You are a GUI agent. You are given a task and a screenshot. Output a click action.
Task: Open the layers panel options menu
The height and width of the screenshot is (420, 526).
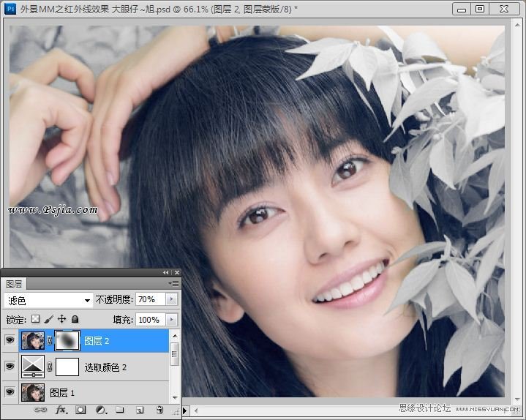pyautogui.click(x=173, y=282)
